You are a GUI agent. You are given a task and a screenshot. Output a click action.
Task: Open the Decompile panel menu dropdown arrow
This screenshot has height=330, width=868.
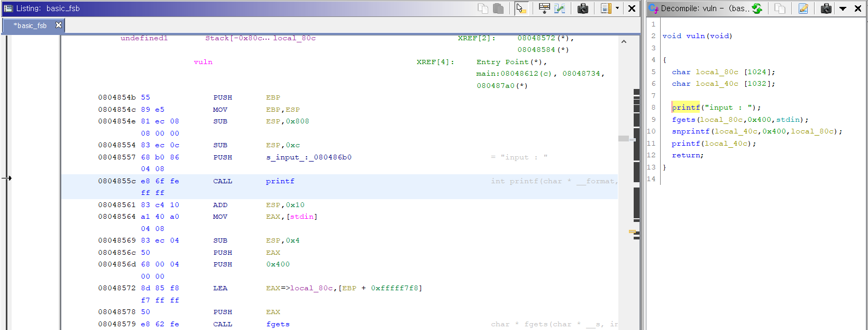point(843,8)
